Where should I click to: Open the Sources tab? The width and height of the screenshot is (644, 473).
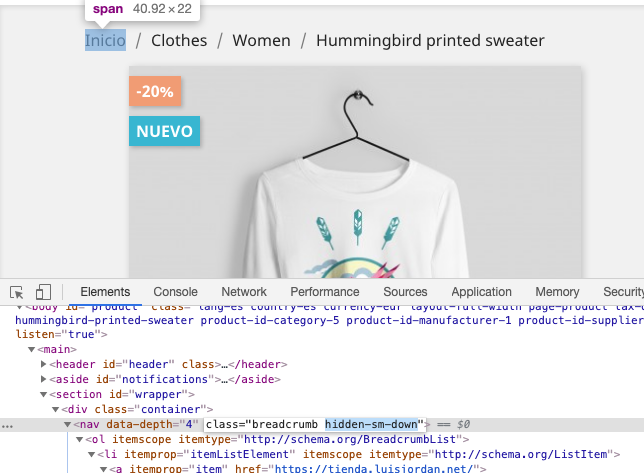pos(405,292)
